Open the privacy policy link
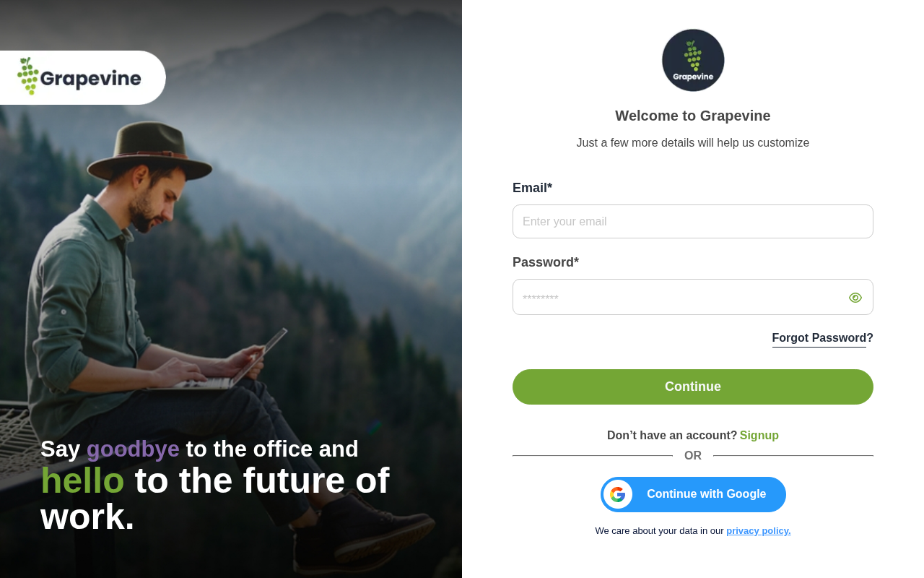 [x=759, y=531]
